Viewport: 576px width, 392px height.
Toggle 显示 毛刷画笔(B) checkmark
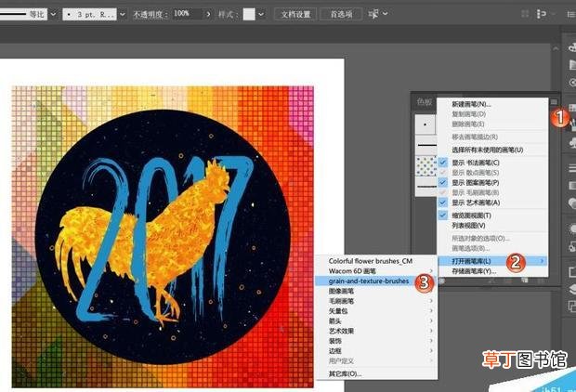pos(443,192)
